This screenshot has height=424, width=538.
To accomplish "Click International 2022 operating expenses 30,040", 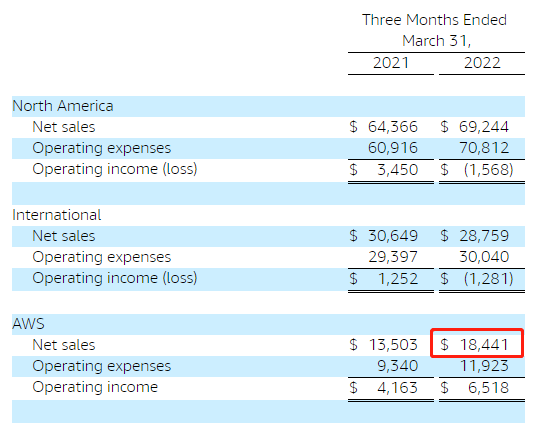I will [x=484, y=257].
